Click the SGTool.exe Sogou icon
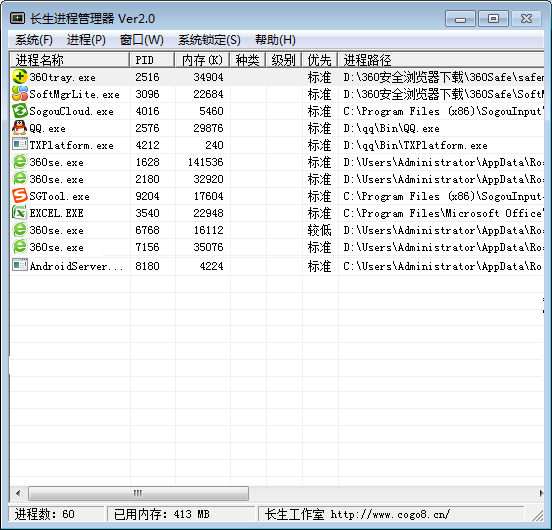This screenshot has height=530, width=552. (x=20, y=196)
